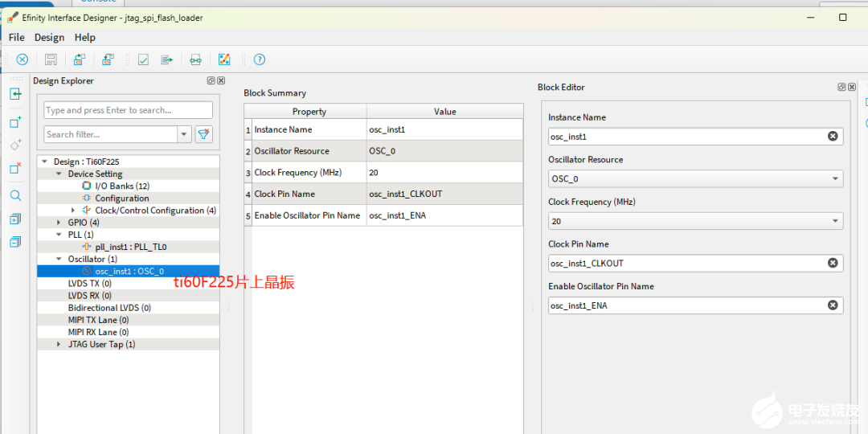Clear the Instance Name field
This screenshot has width=868, height=434.
(x=833, y=137)
